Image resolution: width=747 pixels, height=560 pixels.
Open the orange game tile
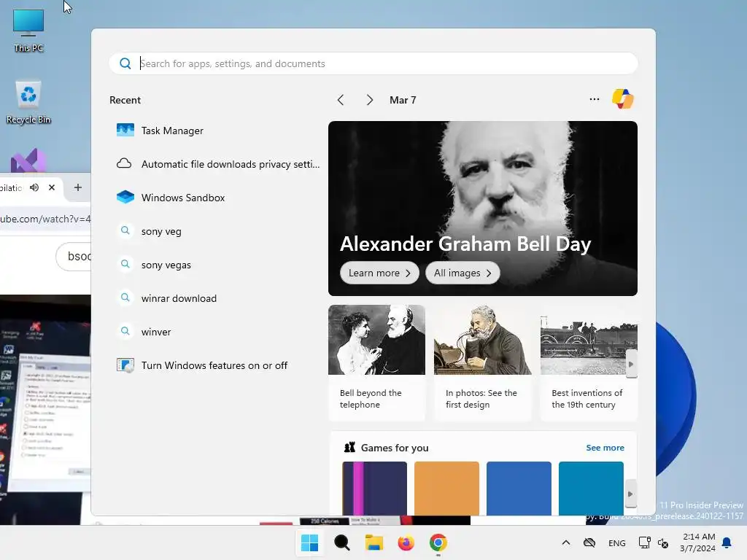click(x=446, y=488)
